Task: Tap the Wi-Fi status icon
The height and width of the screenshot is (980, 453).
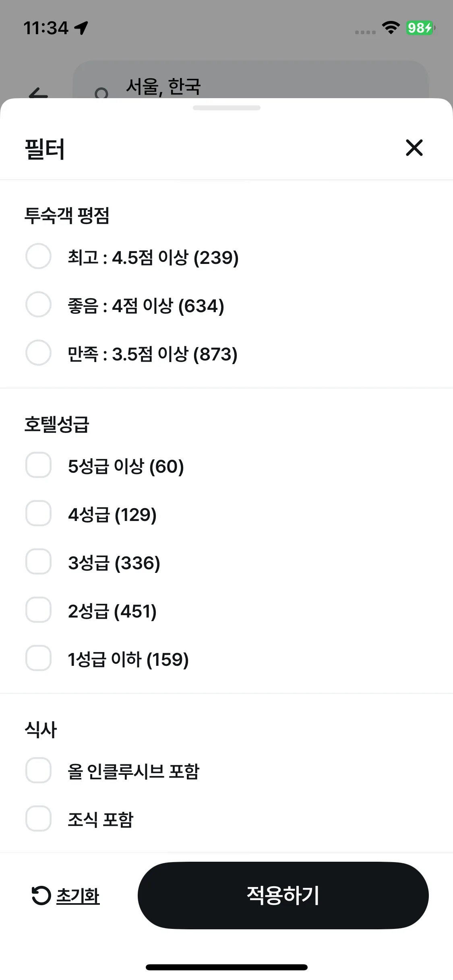Action: [390, 28]
